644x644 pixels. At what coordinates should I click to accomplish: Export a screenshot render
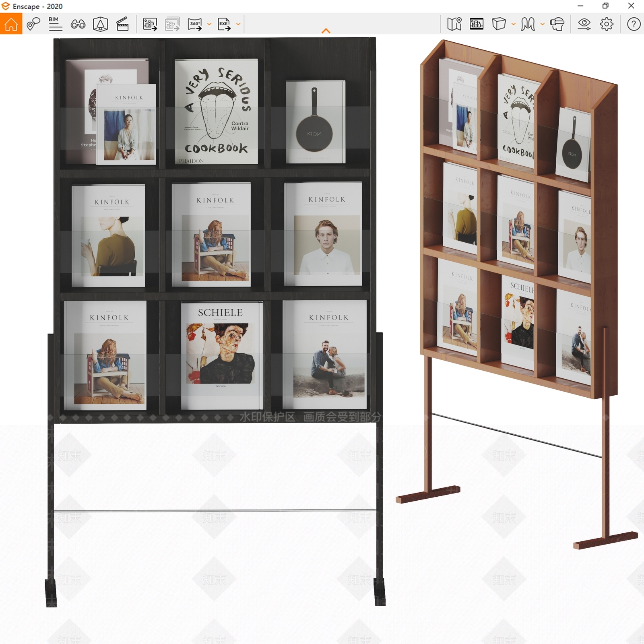[150, 24]
